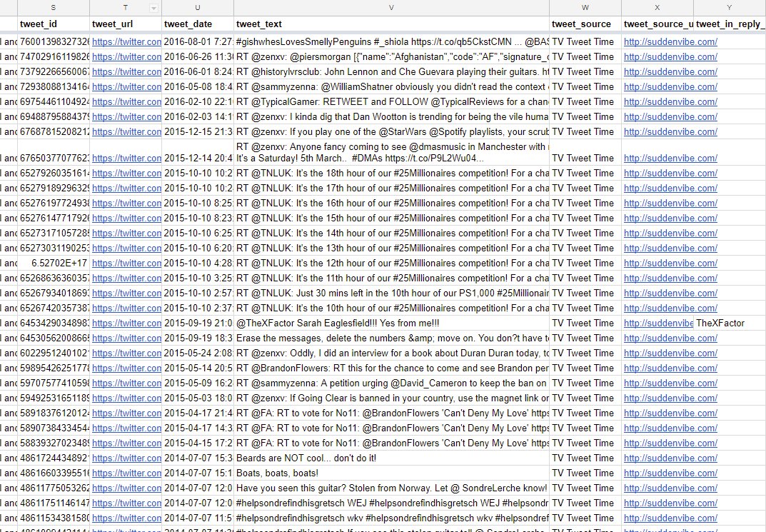Select the 6.52702E+17 tweet_id cell

coord(54,263)
